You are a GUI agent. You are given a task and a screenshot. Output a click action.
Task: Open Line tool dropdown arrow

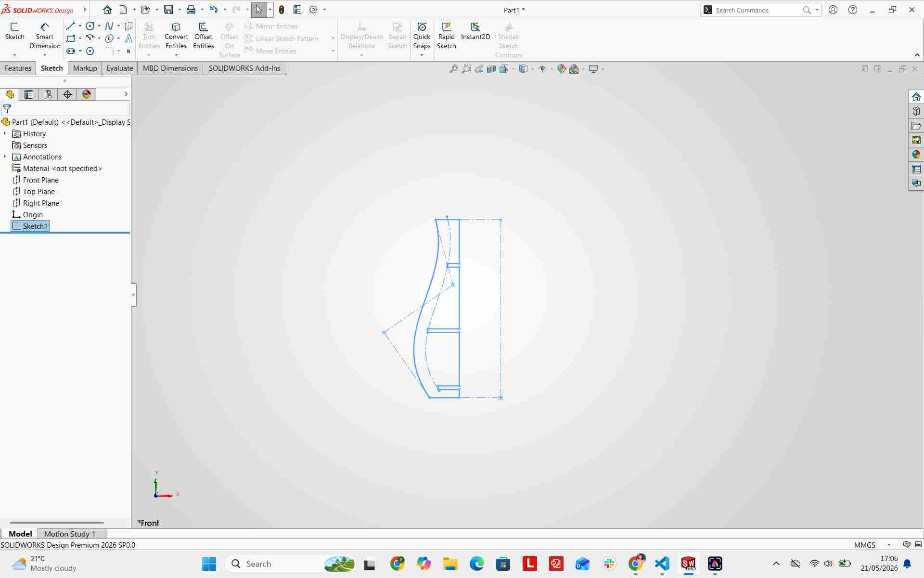(x=80, y=26)
